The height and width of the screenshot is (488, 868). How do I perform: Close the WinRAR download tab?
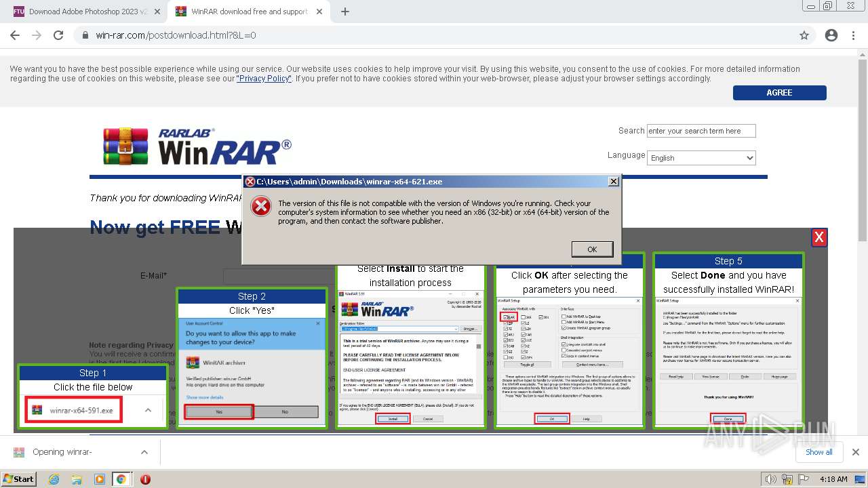320,12
